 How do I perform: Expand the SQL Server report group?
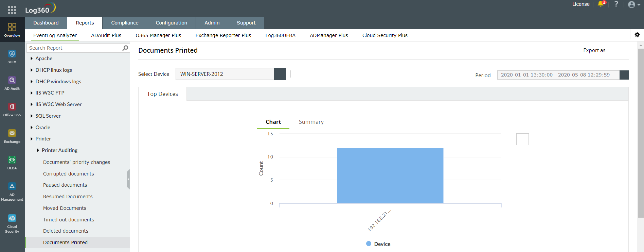point(32,116)
